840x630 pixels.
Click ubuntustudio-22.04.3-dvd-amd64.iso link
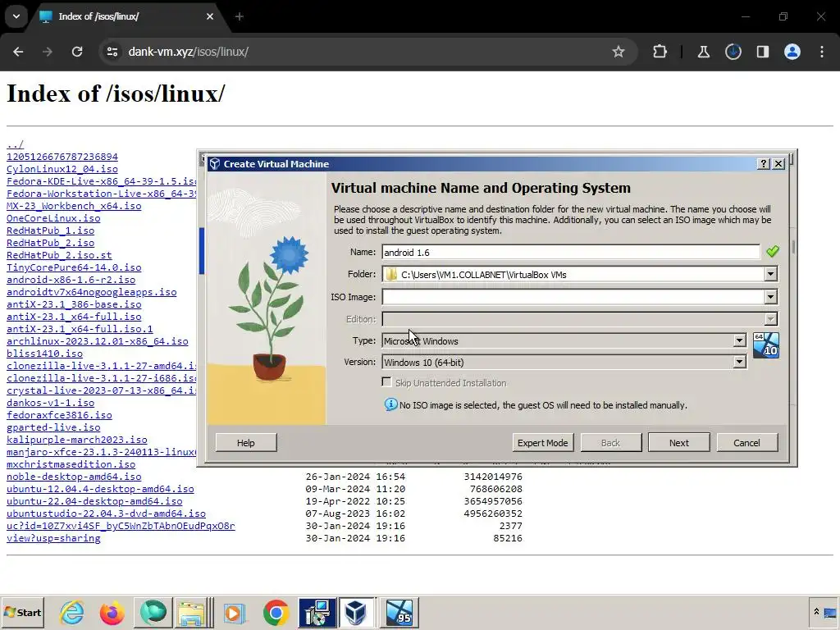106,514
